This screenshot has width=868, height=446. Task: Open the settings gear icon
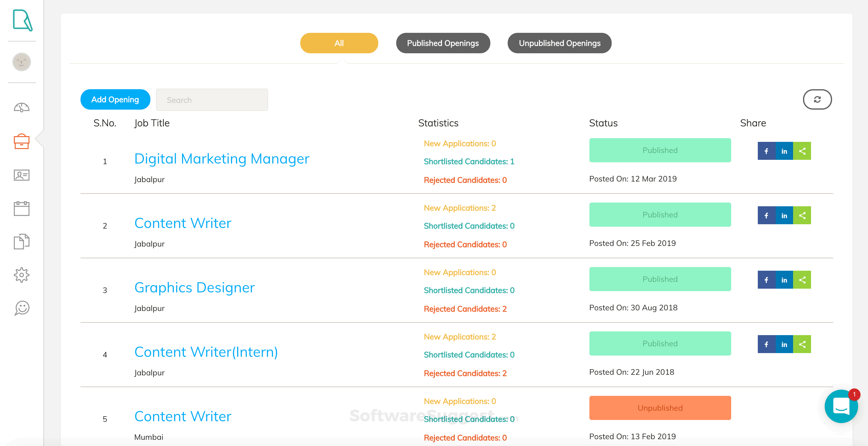21,275
